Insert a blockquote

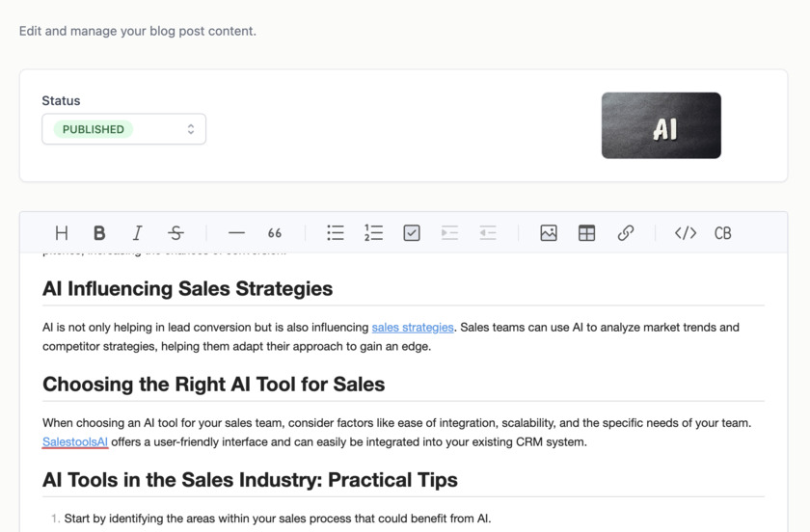tap(275, 233)
